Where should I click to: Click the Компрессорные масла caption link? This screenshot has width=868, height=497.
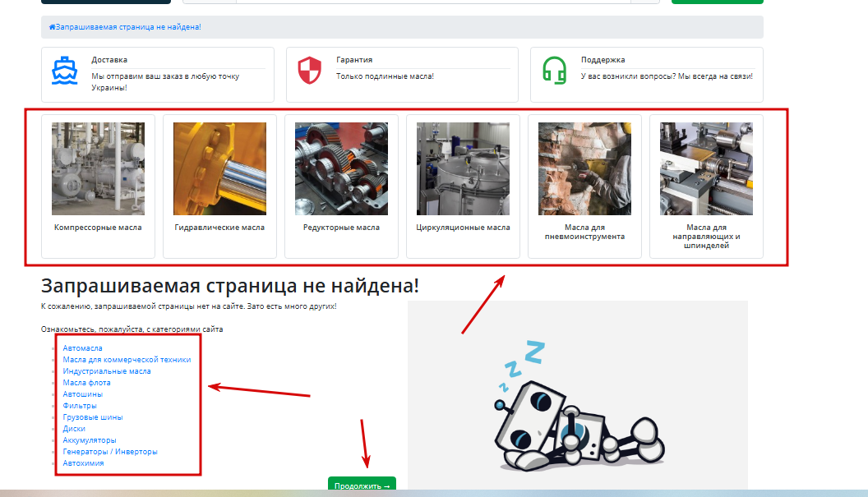click(x=98, y=228)
